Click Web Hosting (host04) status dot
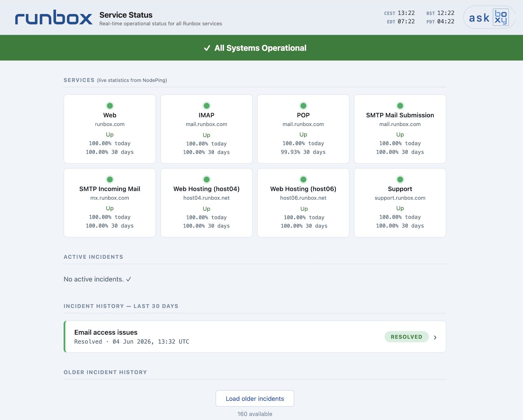Viewport: 523px width, 420px height. pos(207,179)
